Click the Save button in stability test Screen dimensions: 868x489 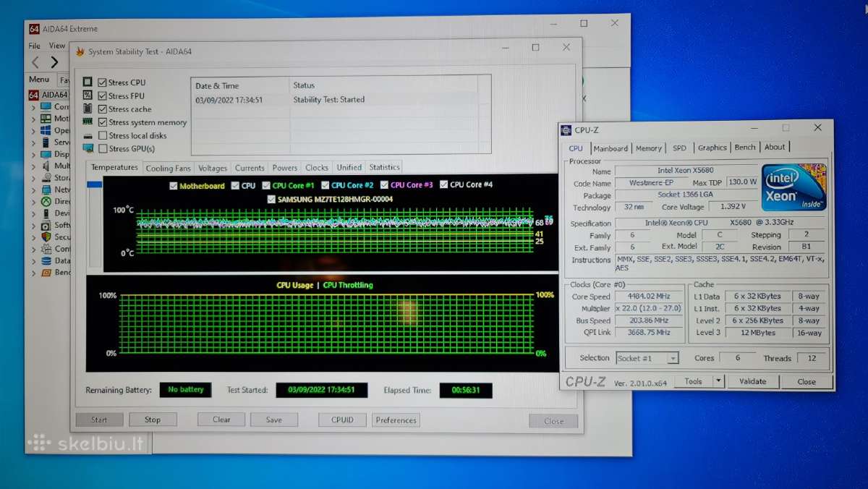coord(274,420)
